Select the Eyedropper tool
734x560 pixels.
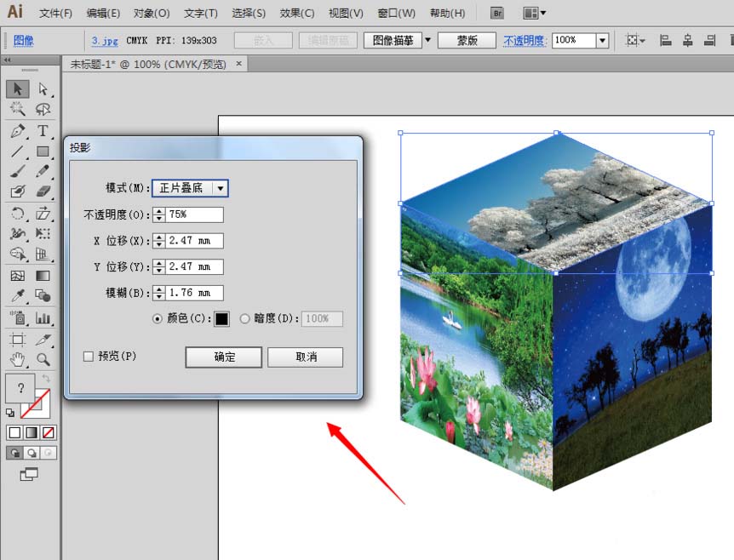coord(18,295)
